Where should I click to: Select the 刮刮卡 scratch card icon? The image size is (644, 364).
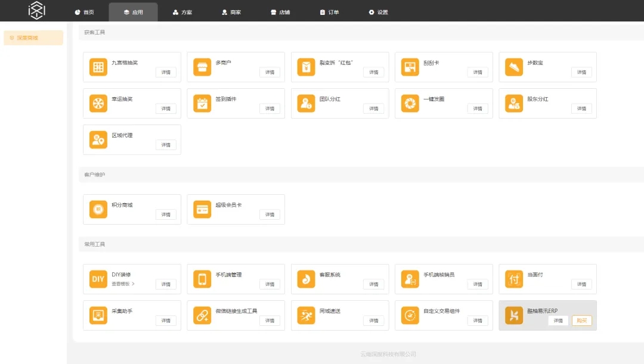click(410, 66)
